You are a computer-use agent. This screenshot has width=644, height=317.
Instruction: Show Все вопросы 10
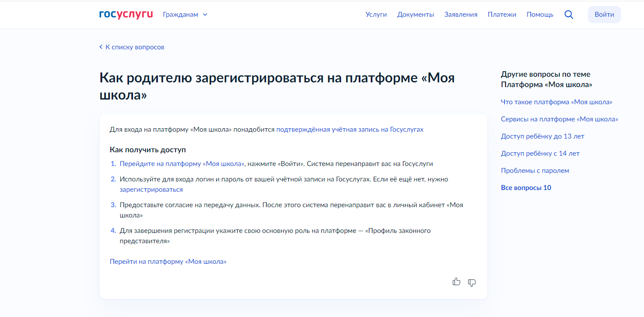526,188
